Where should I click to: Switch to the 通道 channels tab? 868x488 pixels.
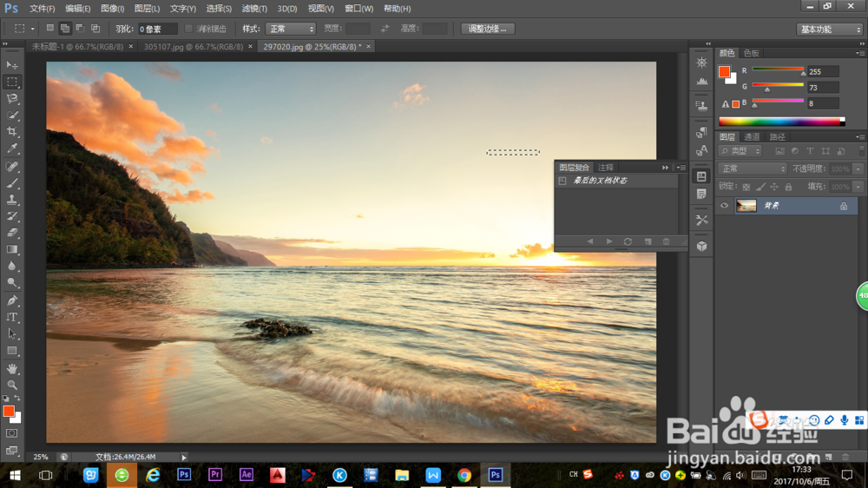pyautogui.click(x=751, y=137)
